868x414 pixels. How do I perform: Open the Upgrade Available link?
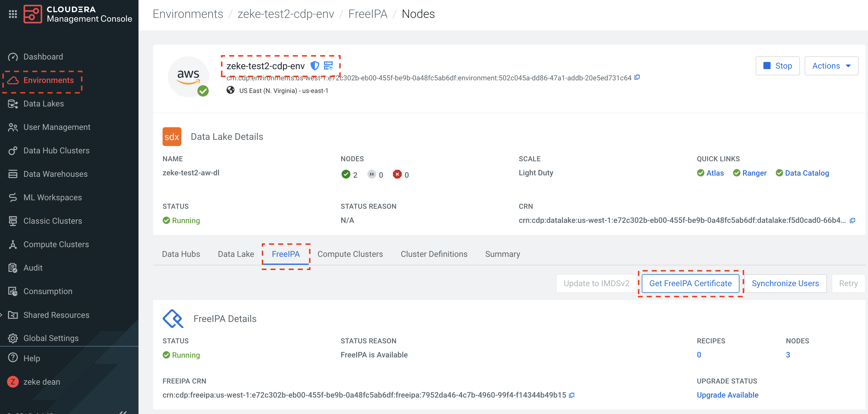pos(727,395)
